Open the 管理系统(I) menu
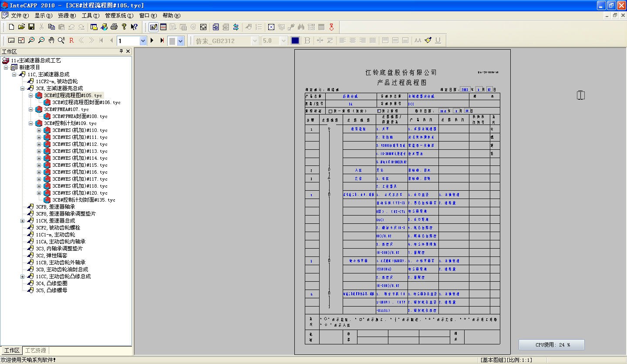The width and height of the screenshot is (627, 364). (x=119, y=16)
